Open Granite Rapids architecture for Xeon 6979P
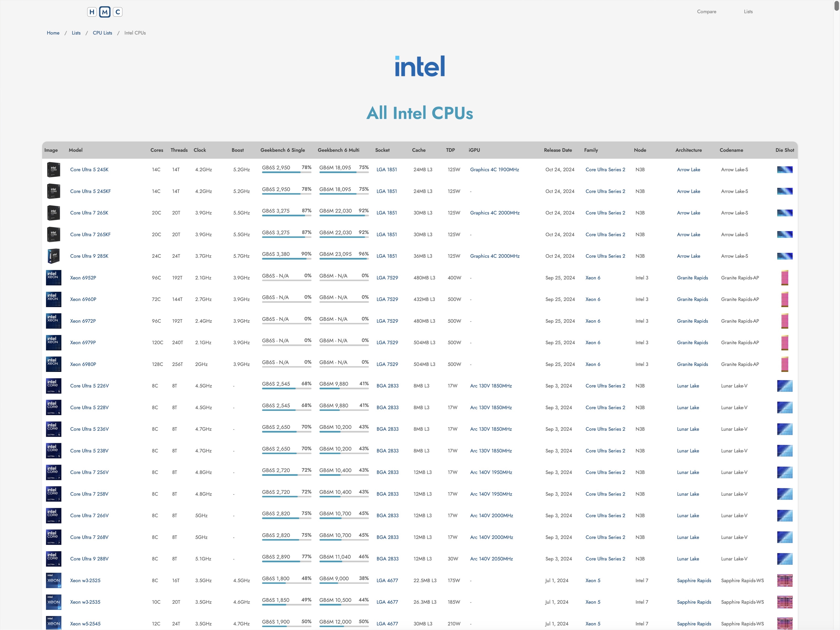 [x=692, y=343]
